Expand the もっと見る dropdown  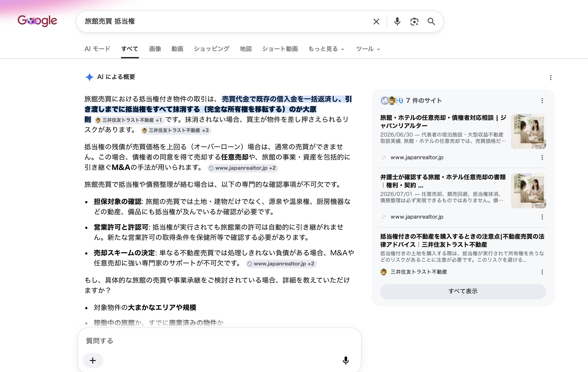pyautogui.click(x=326, y=49)
